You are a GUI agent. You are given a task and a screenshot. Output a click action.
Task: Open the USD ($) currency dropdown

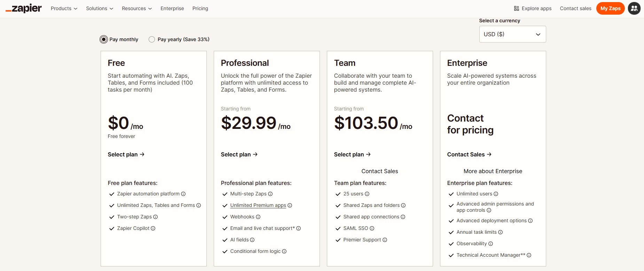pos(512,34)
